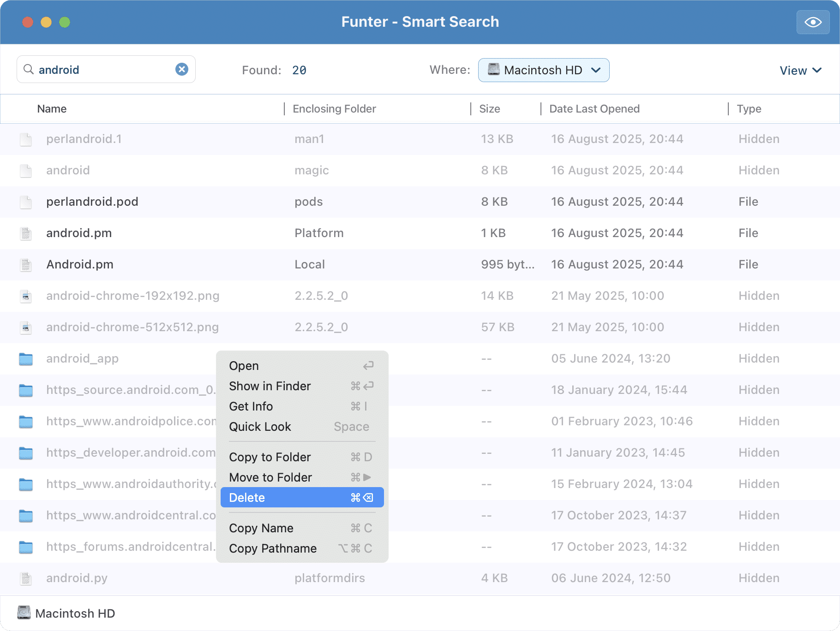840x631 pixels.
Task: Open the Macintosh HD location dropdown
Action: (544, 70)
